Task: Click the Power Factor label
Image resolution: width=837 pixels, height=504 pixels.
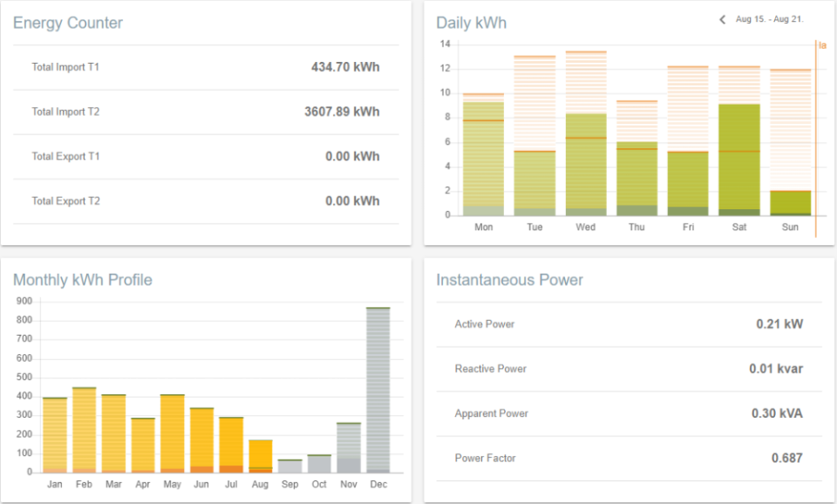Action: (486, 458)
